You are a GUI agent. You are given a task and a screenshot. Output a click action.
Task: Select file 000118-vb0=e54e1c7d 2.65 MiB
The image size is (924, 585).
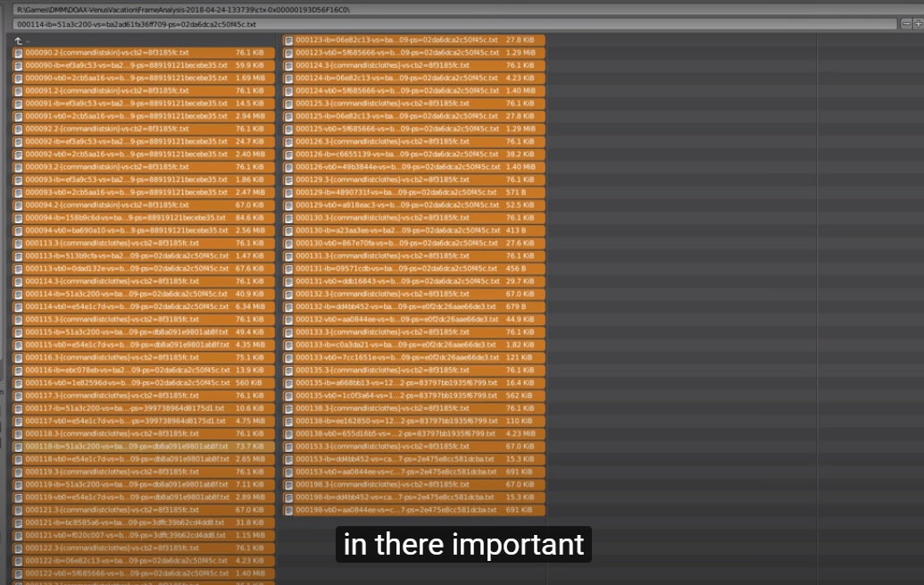coord(144,459)
